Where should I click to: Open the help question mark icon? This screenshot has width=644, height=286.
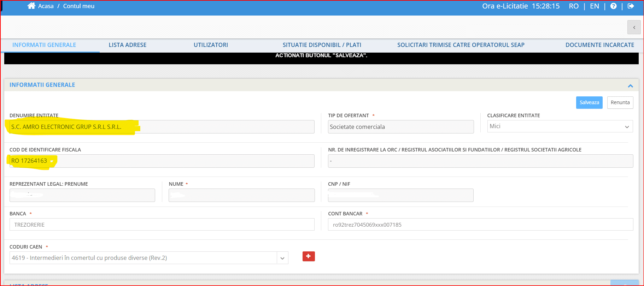pos(614,6)
